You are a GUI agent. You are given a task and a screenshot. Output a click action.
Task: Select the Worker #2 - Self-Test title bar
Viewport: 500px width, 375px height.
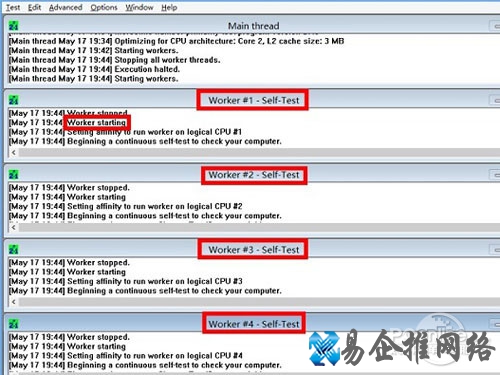252,175
